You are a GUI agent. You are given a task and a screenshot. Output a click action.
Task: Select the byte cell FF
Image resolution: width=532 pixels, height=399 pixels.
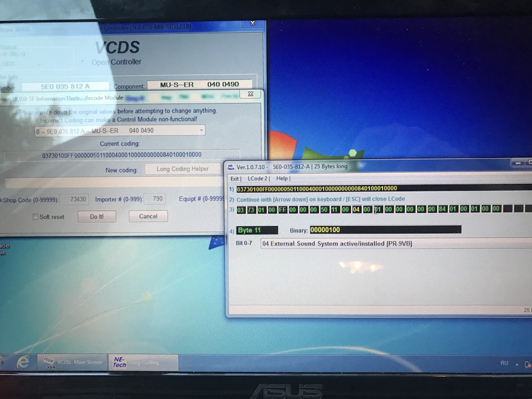[283, 209]
